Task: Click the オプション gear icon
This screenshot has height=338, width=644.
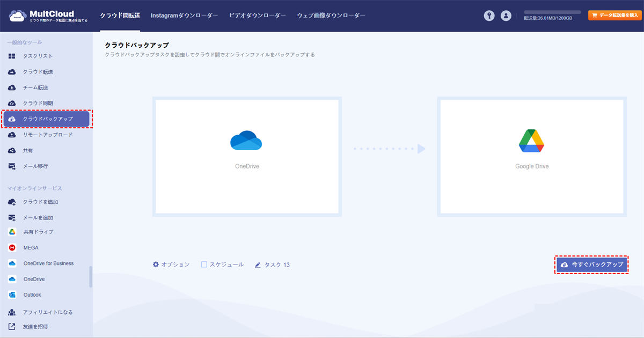Action: pyautogui.click(x=156, y=264)
